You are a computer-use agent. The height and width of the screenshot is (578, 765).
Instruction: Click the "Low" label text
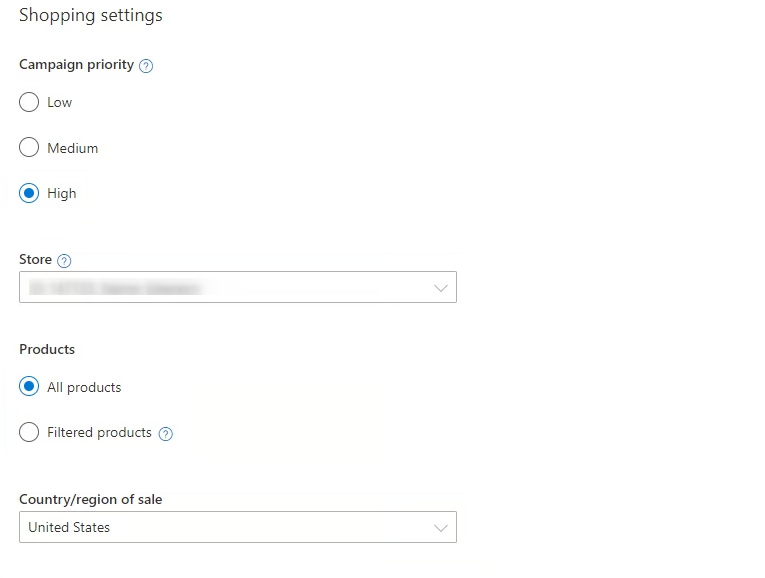[x=60, y=102]
